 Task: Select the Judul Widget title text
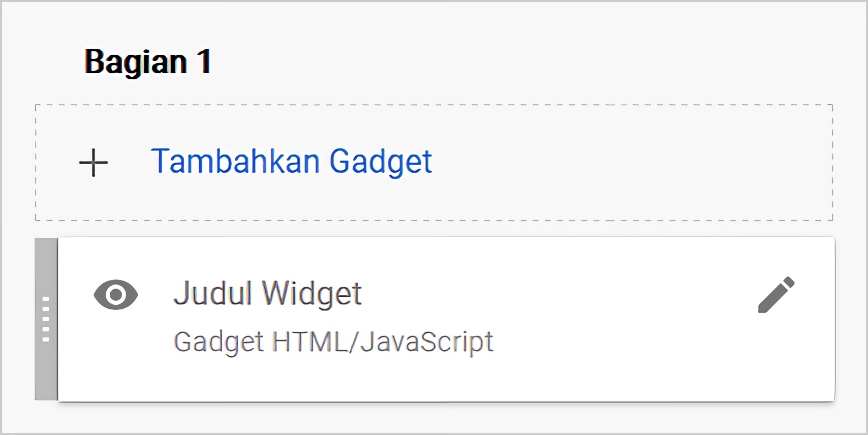(x=267, y=293)
